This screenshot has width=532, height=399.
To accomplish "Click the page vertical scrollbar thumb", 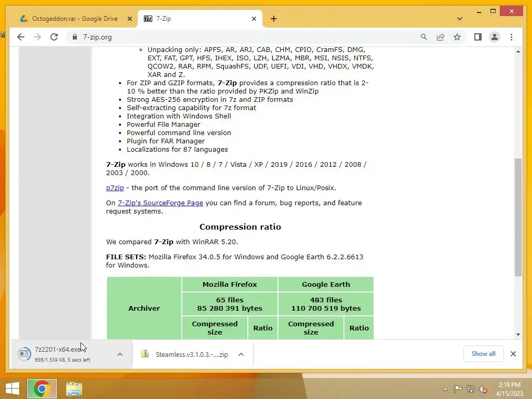I will pos(518,217).
